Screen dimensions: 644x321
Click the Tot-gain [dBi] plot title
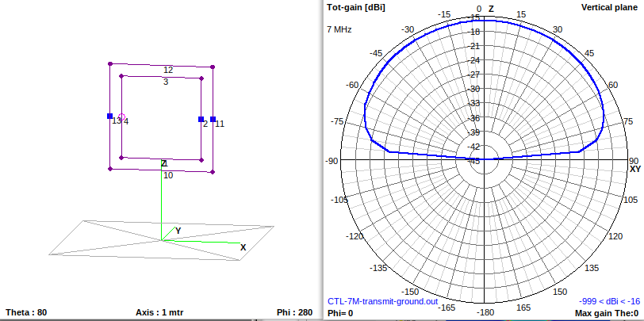pos(355,7)
